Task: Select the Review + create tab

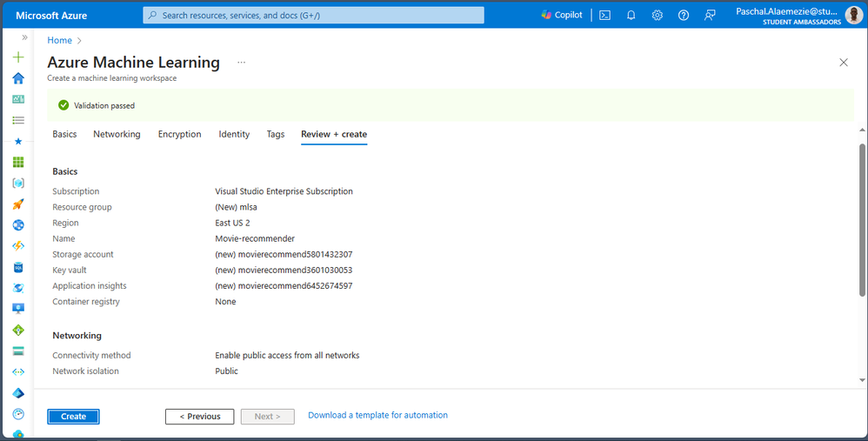Action: [334, 135]
